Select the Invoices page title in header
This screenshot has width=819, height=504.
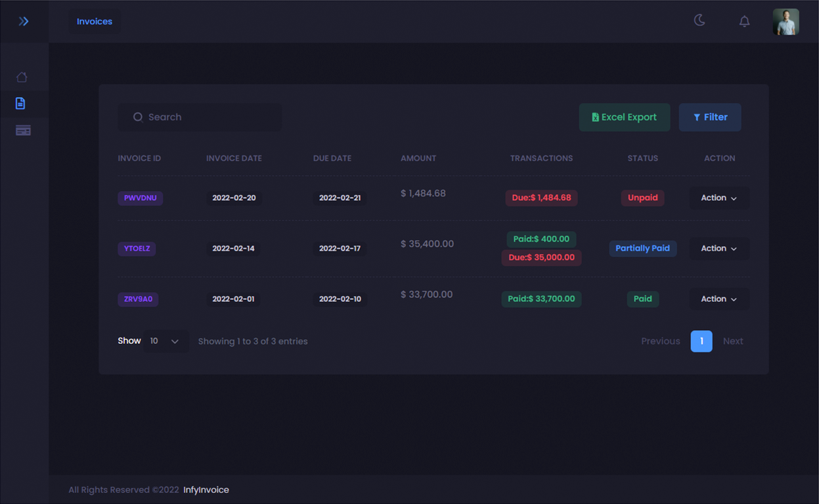[x=94, y=21]
